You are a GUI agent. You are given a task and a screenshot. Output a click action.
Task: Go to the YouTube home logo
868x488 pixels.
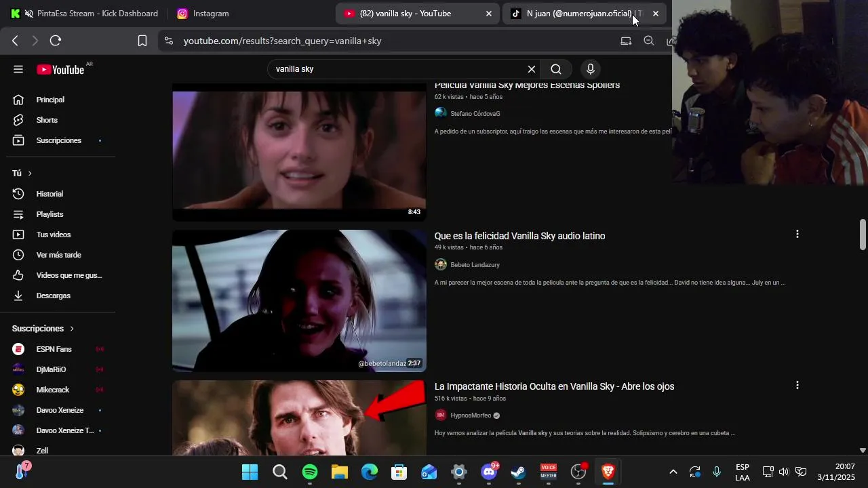(x=61, y=69)
